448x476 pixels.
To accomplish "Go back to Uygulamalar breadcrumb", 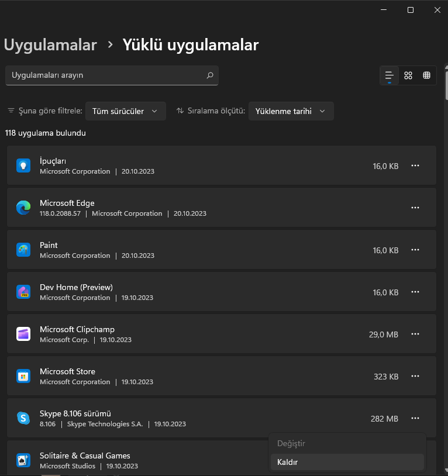I will pyautogui.click(x=50, y=45).
